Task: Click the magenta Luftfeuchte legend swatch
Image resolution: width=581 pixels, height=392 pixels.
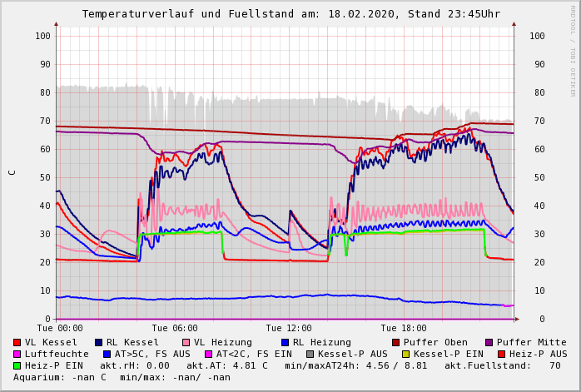Action: (x=17, y=354)
